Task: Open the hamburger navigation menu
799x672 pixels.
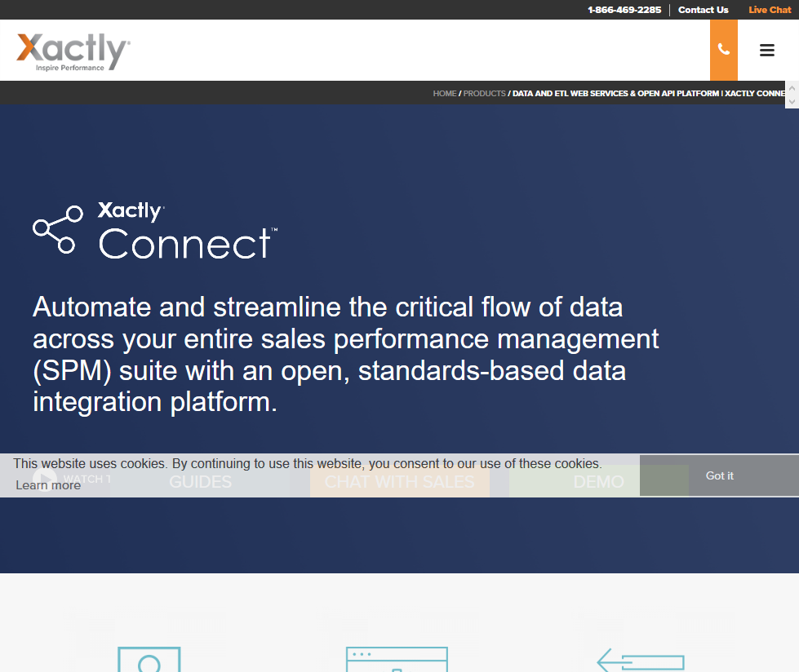Action: coord(767,50)
